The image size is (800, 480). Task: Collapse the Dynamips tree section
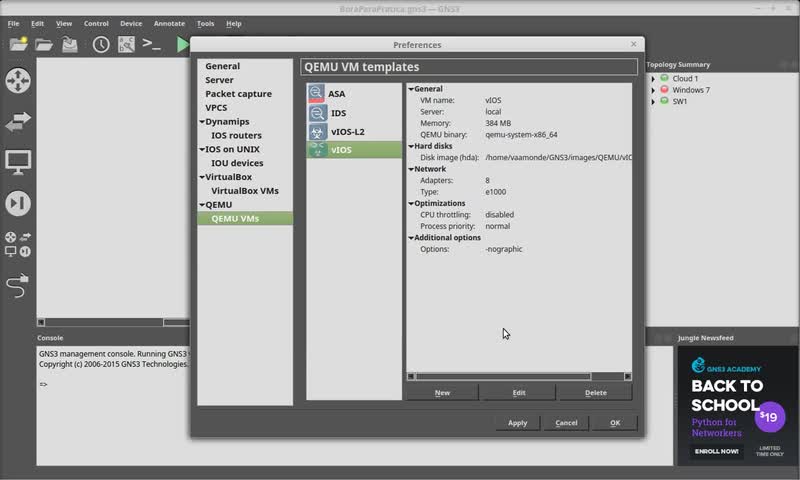tap(202, 121)
